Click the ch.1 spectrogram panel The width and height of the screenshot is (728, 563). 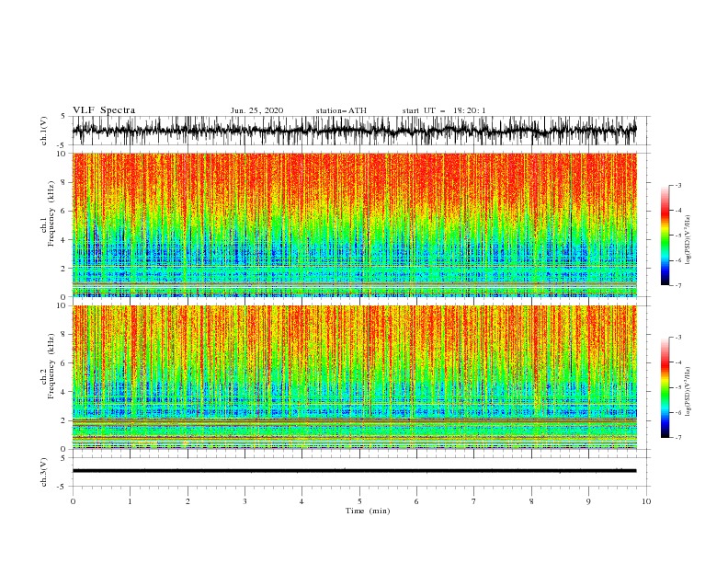tap(354, 224)
